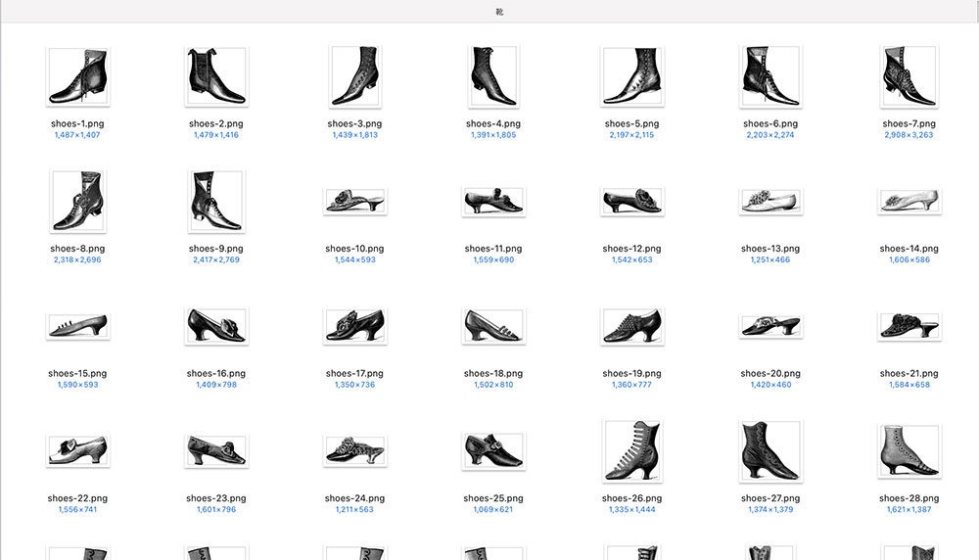Pick the shoes-4.png boot thumbnail
This screenshot has height=560, width=979.
493,76
